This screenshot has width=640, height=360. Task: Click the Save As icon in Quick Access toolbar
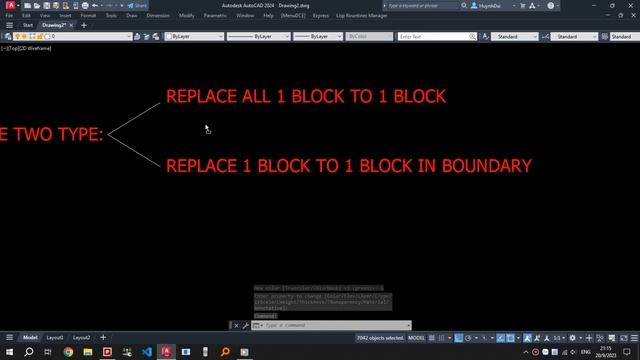pyautogui.click(x=56, y=6)
